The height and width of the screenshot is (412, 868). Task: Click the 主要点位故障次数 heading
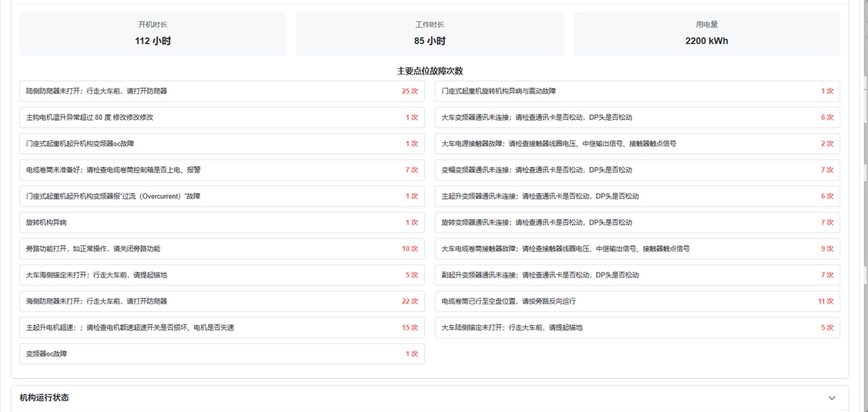[430, 71]
